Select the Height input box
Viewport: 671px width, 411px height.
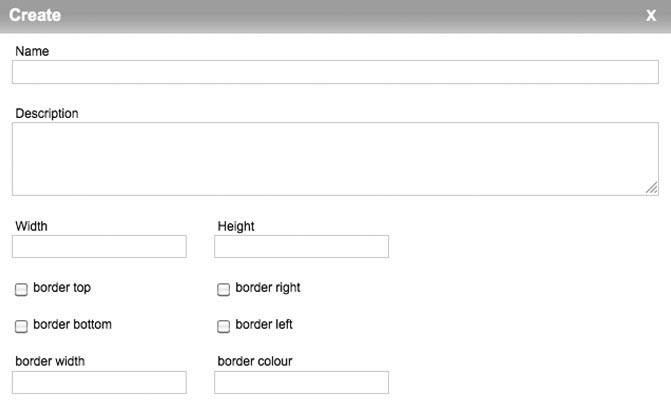pos(301,246)
